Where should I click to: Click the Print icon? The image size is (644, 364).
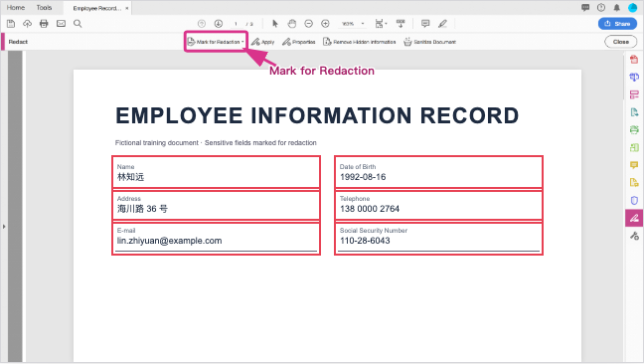(44, 24)
